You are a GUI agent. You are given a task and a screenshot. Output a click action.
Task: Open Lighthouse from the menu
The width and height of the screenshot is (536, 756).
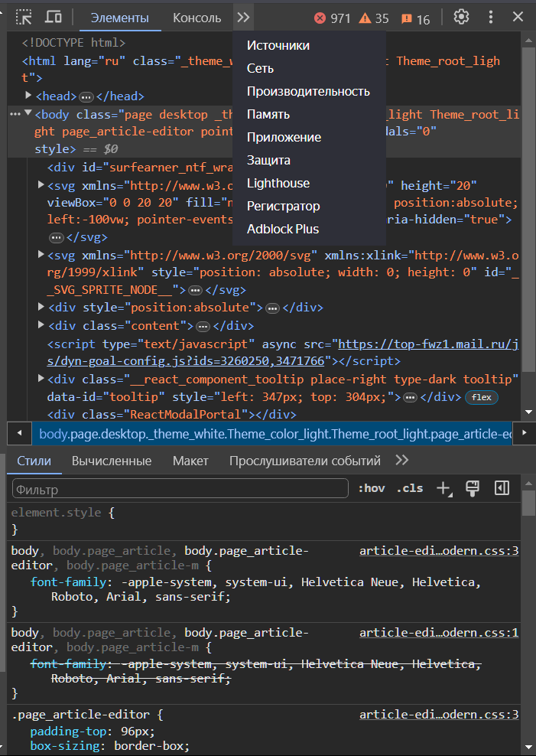point(309,183)
